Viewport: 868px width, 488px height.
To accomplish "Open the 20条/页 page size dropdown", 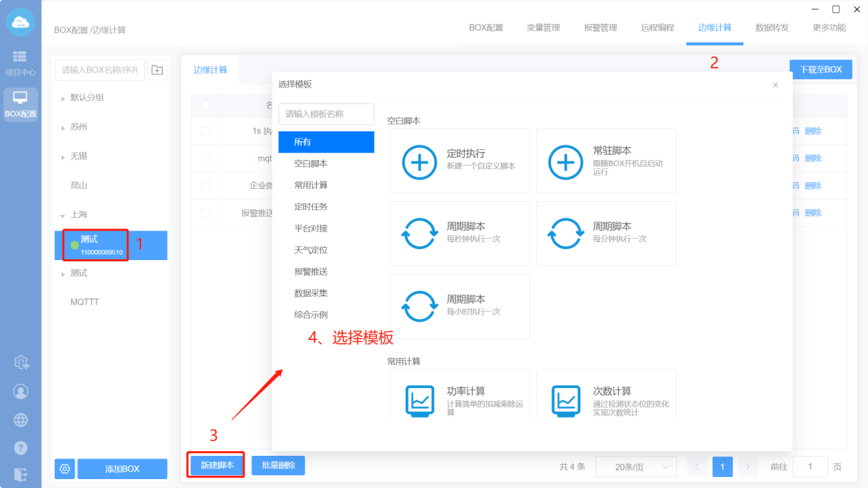I will [635, 467].
